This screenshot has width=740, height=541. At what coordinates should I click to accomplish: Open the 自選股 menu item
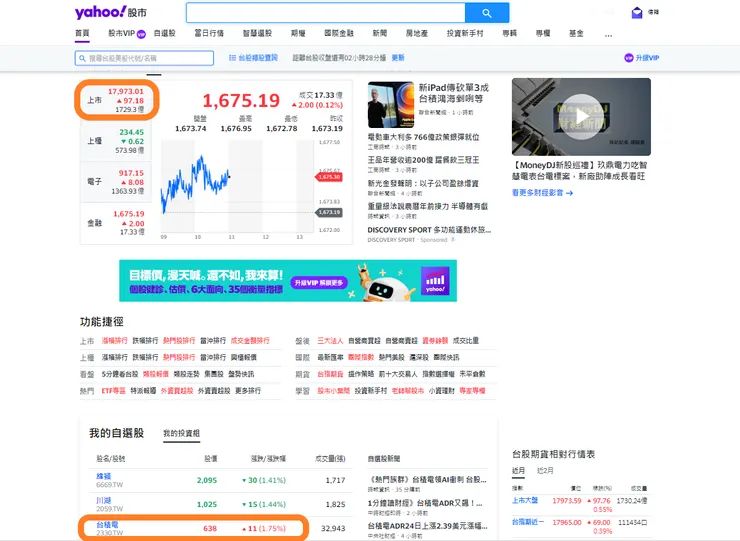click(x=165, y=33)
